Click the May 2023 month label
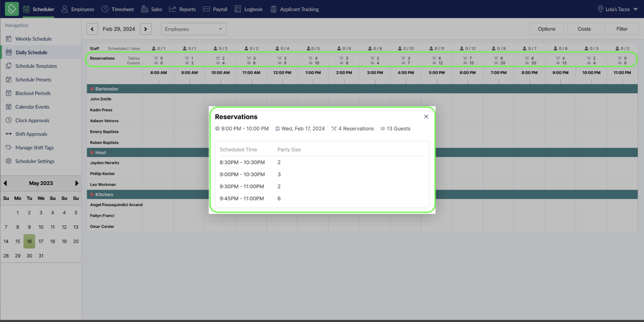Screen dimensions: 644x322 [x=41, y=183]
